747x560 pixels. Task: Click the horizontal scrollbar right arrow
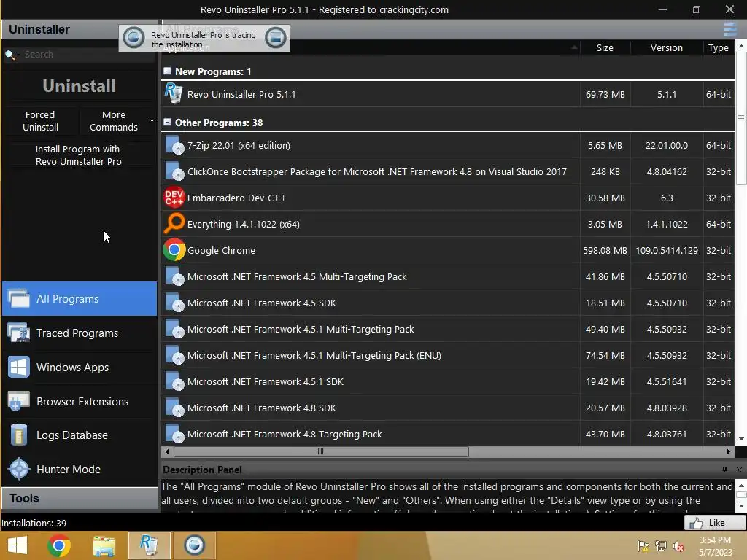coord(729,451)
